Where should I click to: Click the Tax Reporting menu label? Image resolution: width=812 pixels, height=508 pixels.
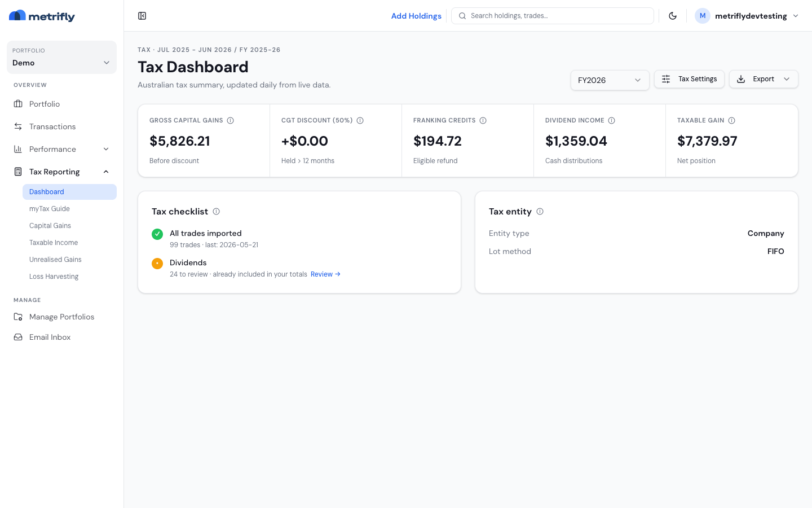point(55,172)
